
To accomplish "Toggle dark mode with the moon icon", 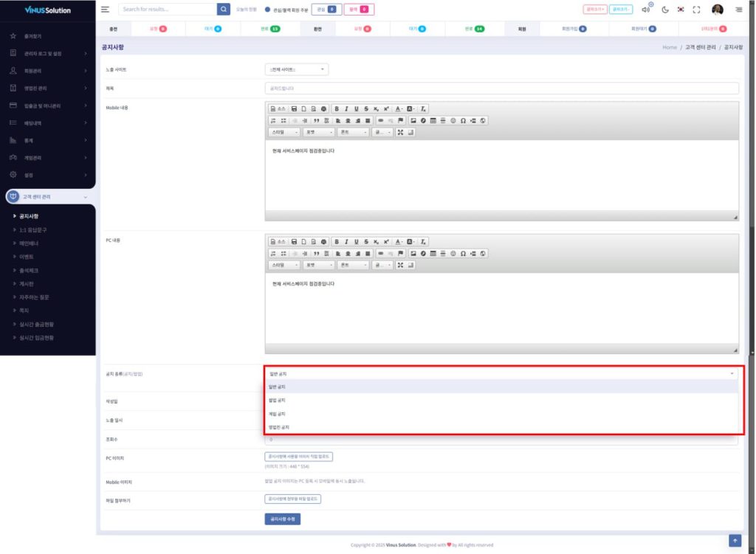I will (x=665, y=10).
